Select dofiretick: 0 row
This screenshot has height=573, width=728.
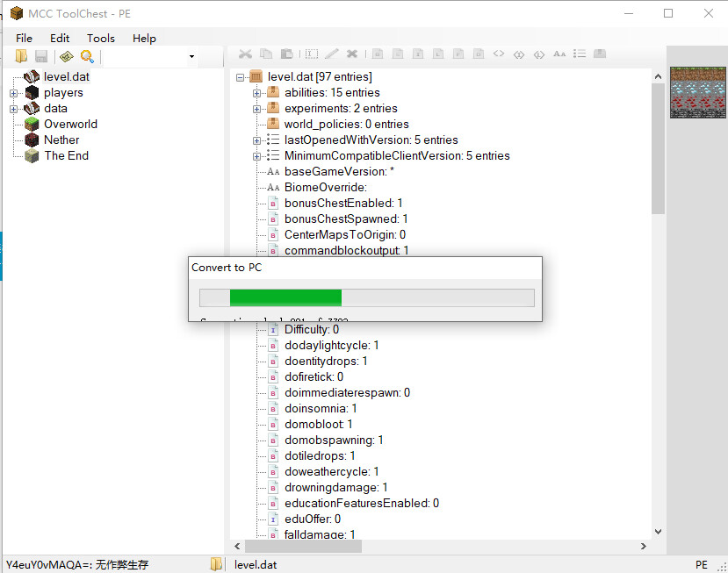314,376
